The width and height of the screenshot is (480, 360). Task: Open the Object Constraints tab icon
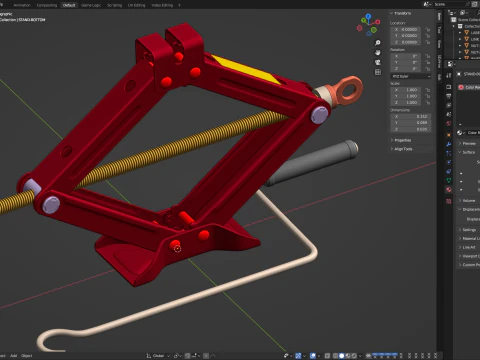449,171
